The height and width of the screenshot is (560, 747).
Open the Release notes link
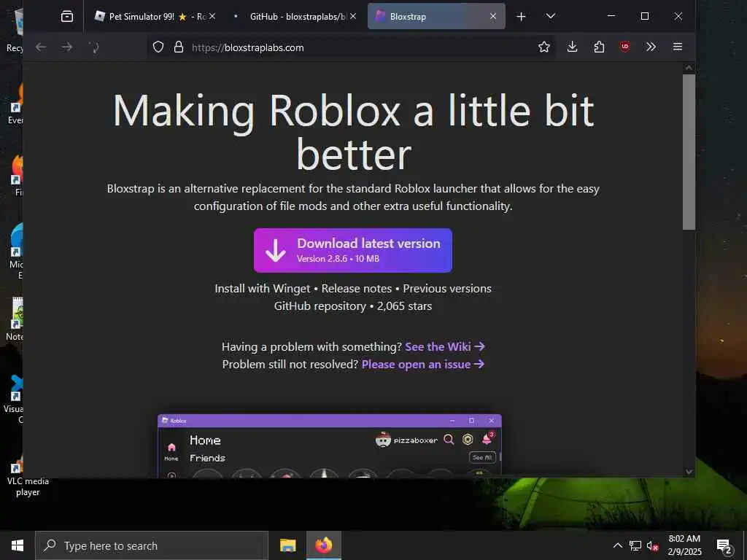click(356, 289)
